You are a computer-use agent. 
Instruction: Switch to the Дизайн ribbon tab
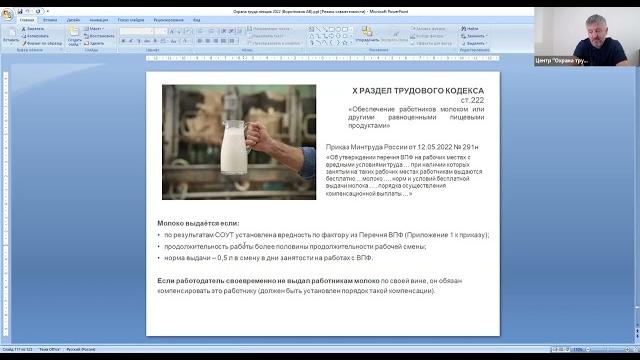[x=73, y=20]
